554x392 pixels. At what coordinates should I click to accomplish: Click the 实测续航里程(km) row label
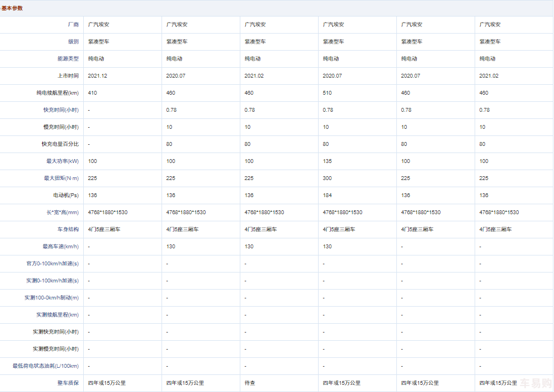[57, 315]
